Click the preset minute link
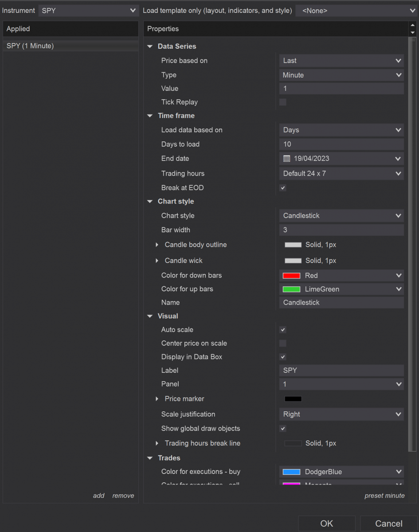 pyautogui.click(x=384, y=496)
